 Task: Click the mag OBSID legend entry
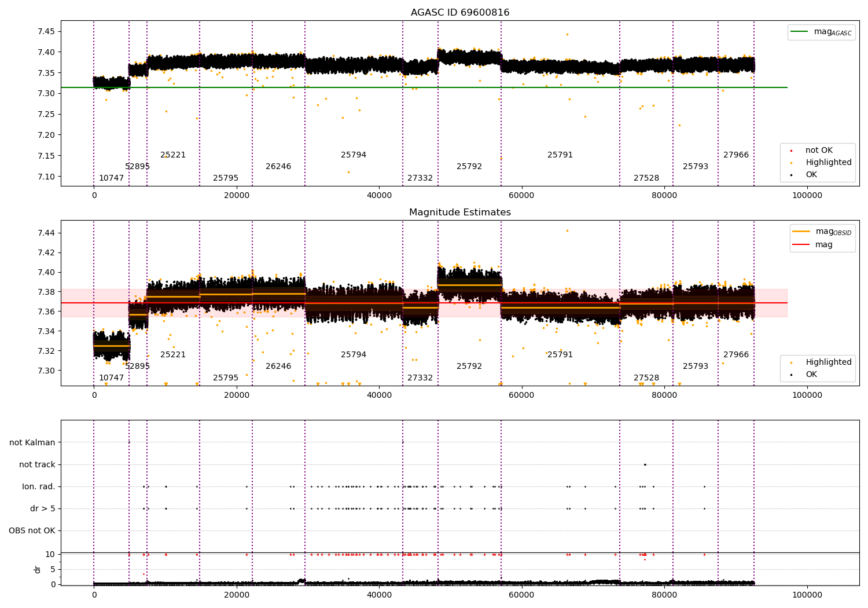[x=822, y=232]
